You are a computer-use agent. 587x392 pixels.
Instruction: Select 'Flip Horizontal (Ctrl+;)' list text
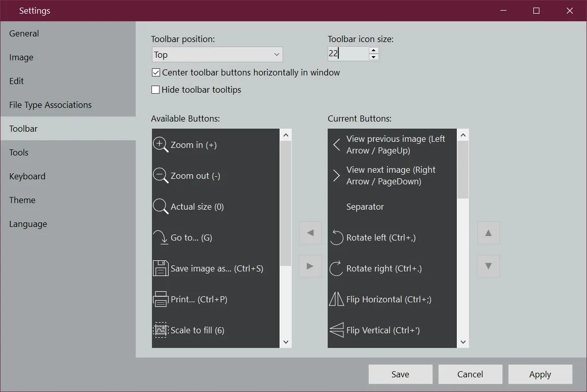(x=389, y=299)
